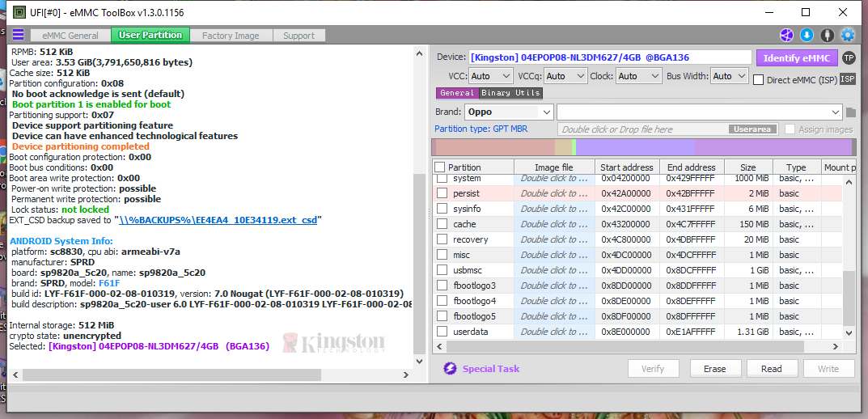Image resolution: width=868 pixels, height=419 pixels.
Task: Click the blue download arrow icon
Action: (807, 35)
